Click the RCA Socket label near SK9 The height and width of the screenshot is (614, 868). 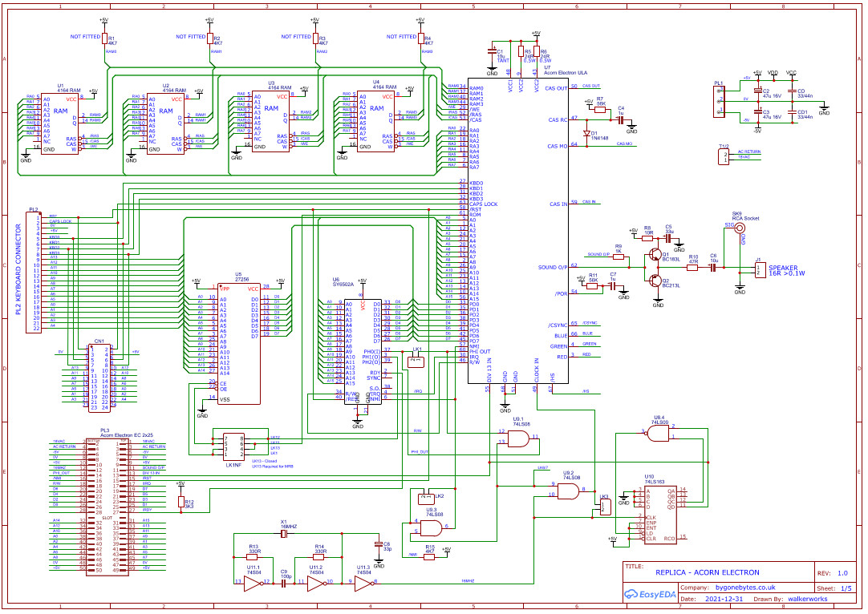pos(745,218)
